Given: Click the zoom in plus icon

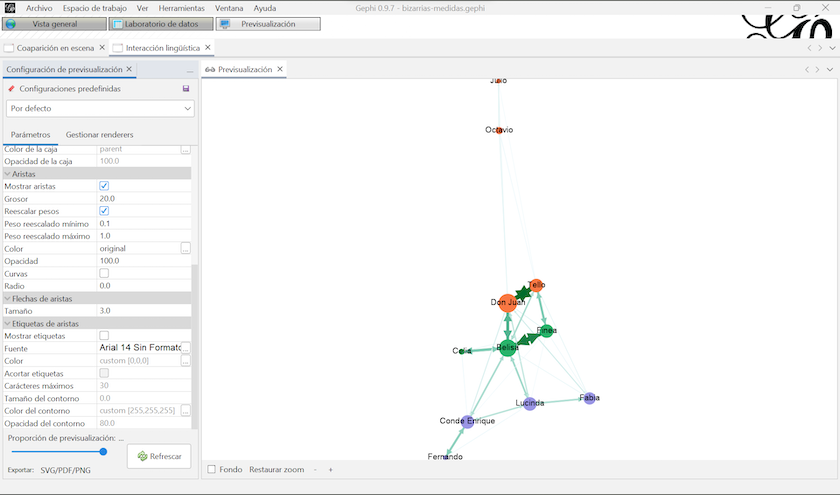Looking at the screenshot, I should (x=331, y=469).
